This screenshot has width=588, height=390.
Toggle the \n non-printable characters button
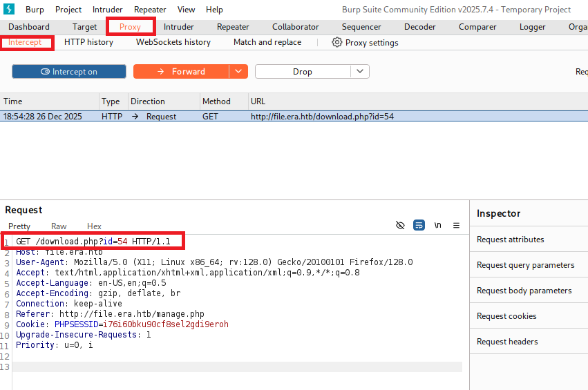tap(437, 225)
